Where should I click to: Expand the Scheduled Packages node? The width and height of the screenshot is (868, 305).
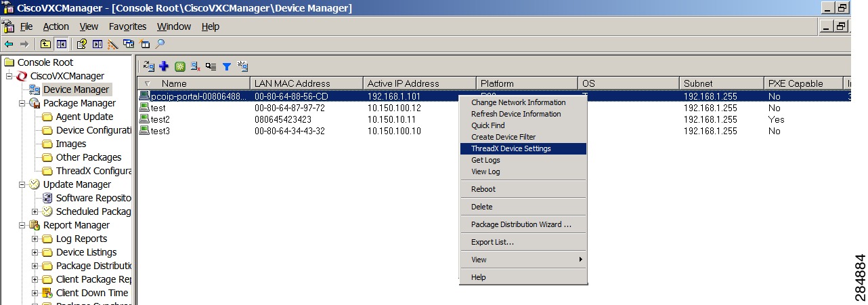[x=35, y=211]
